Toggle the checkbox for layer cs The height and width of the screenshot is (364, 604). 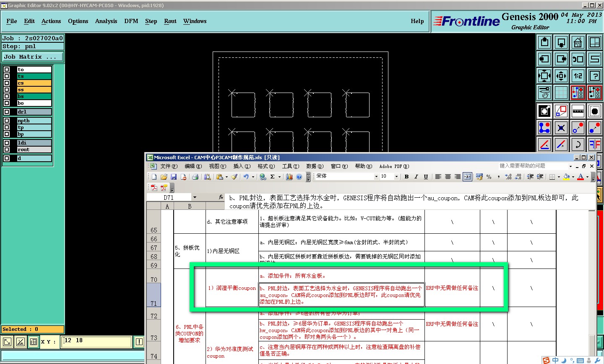tap(7, 83)
